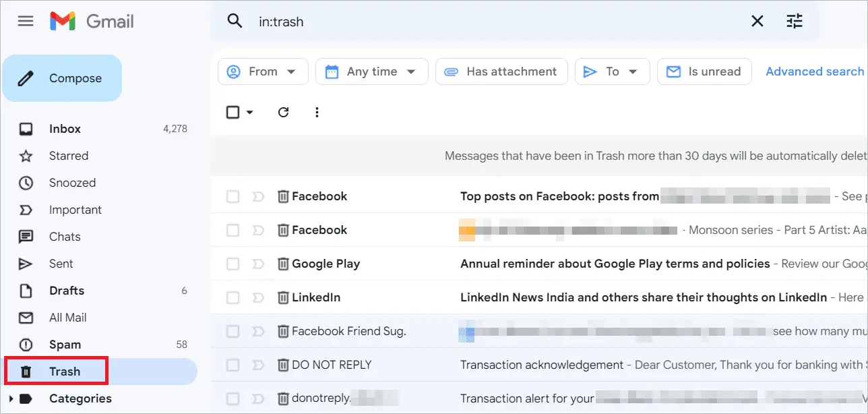Viewport: 868px width, 414px height.
Task: Click the in:trash search field
Action: 499,22
